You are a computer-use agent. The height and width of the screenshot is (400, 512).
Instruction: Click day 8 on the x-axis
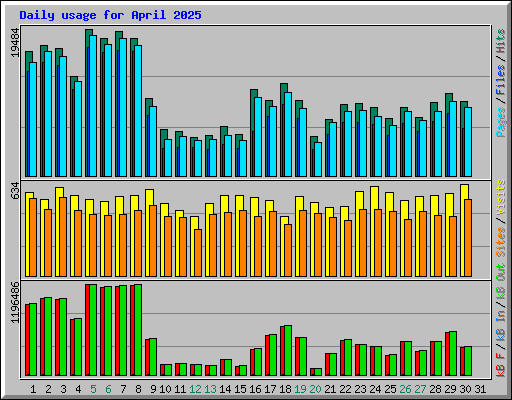coord(138,389)
